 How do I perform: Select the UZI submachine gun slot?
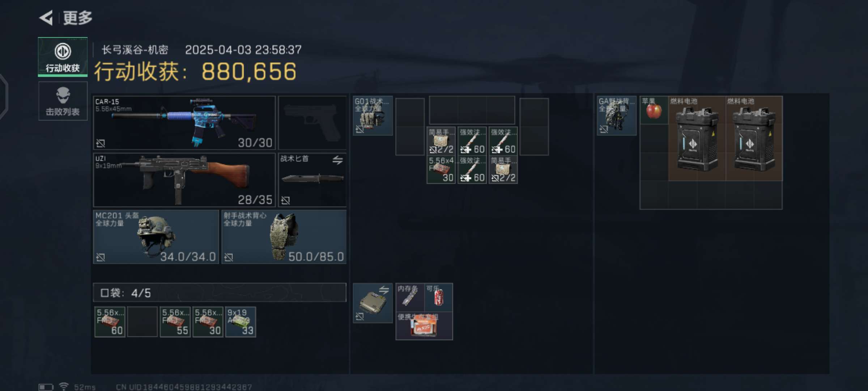point(184,180)
